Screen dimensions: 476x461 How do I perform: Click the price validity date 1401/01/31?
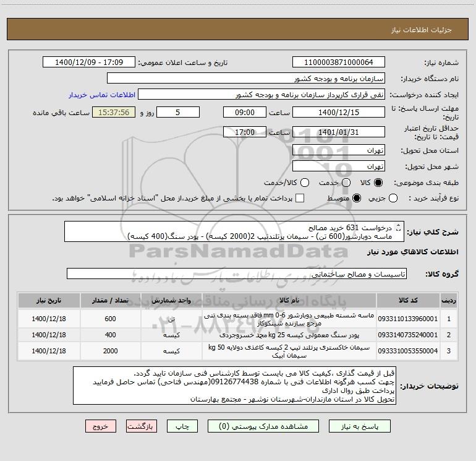coord(339,132)
